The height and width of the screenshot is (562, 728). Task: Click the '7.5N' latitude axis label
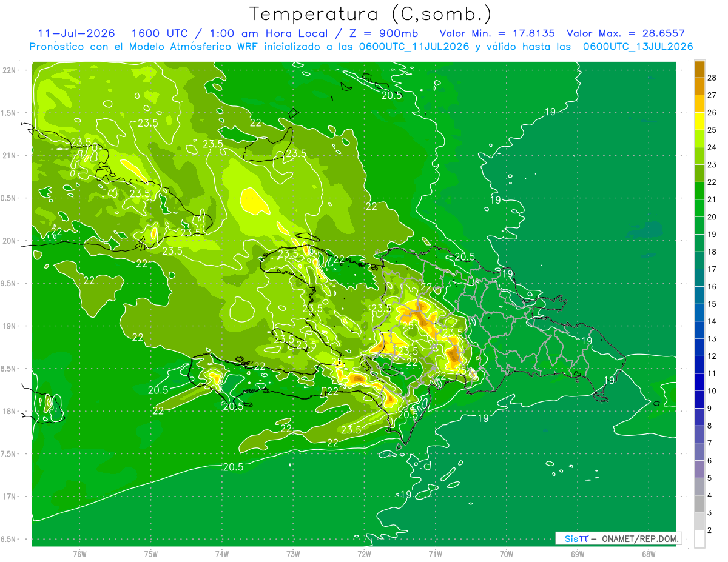tap(10, 454)
